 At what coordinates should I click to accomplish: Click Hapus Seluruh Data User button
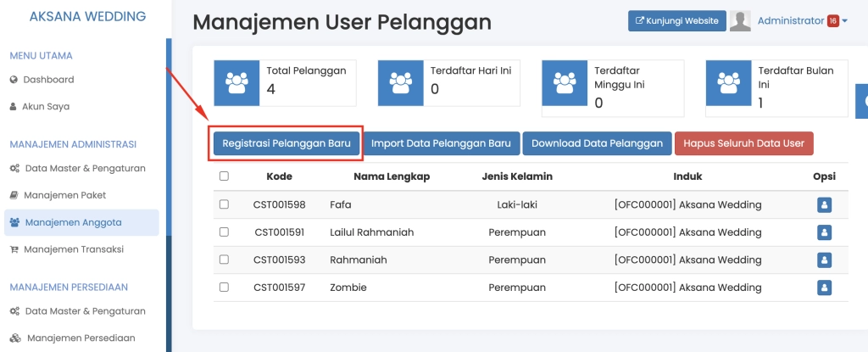743,143
